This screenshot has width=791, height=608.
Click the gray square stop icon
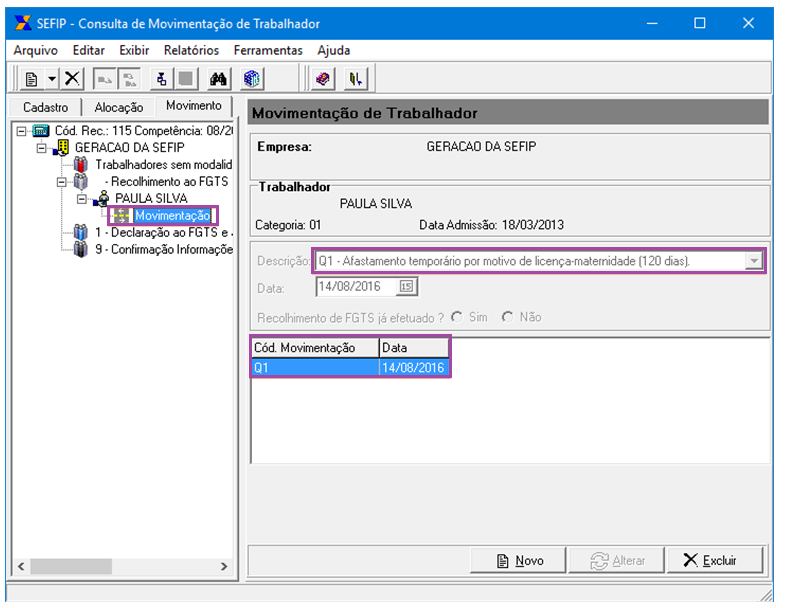click(x=186, y=79)
